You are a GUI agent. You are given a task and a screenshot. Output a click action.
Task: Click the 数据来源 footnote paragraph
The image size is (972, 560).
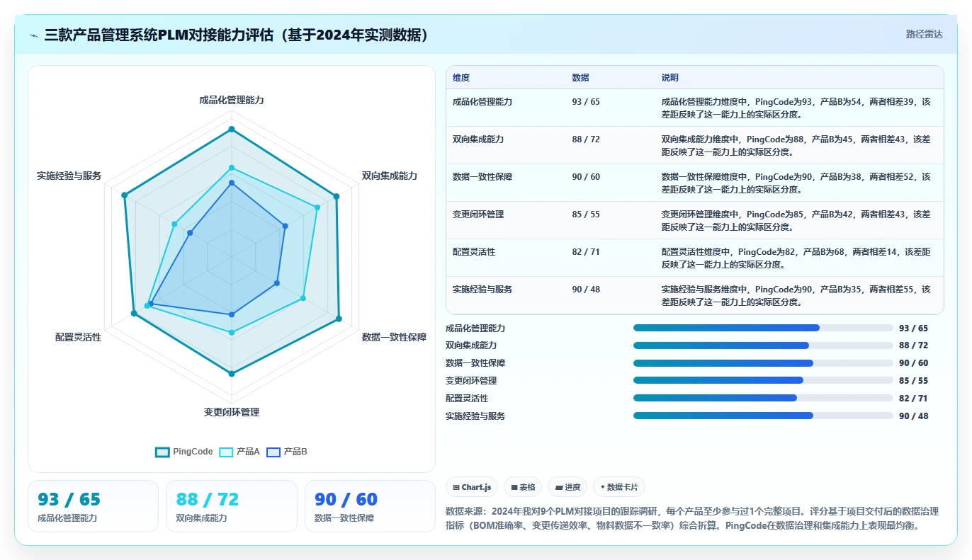(x=694, y=518)
